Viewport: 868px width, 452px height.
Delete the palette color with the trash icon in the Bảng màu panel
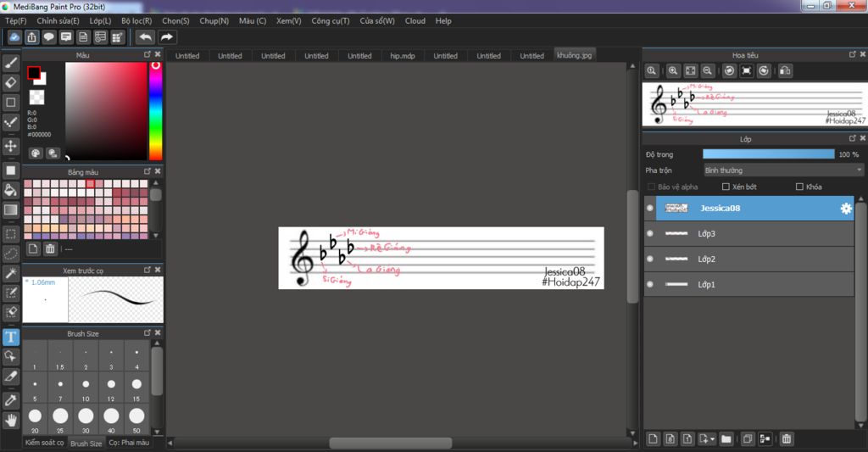pos(50,248)
